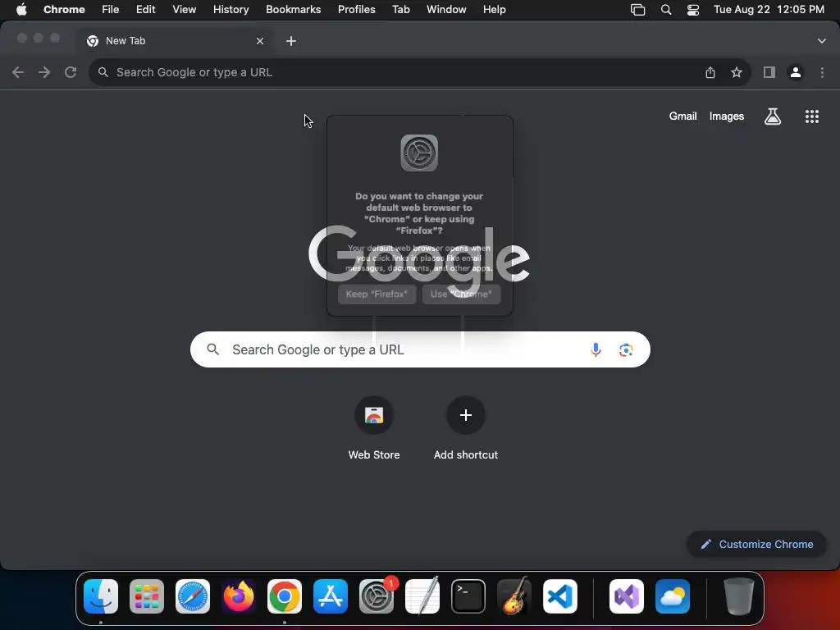Open the Google apps grid
The width and height of the screenshot is (840, 630).
pyautogui.click(x=811, y=116)
